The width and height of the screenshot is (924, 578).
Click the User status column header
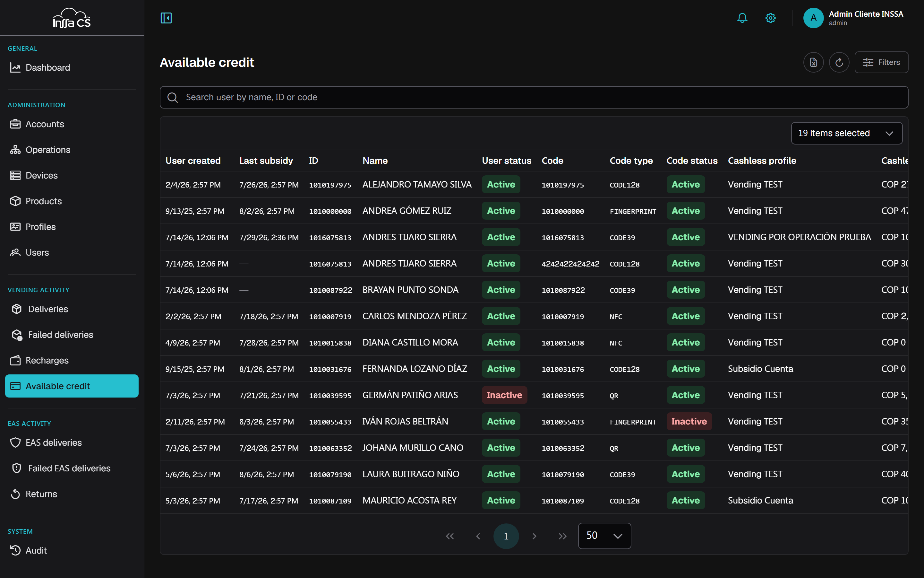click(506, 161)
